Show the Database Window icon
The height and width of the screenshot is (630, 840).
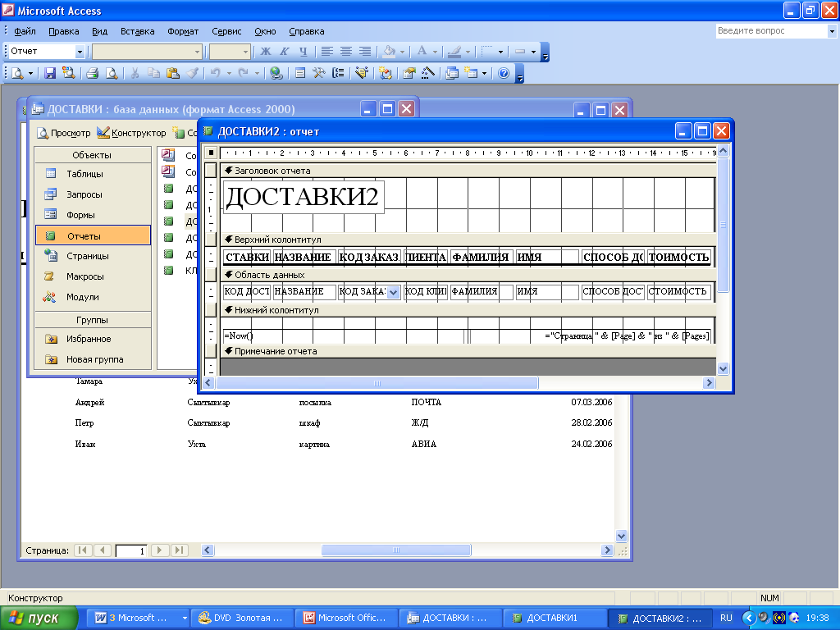coord(452,73)
